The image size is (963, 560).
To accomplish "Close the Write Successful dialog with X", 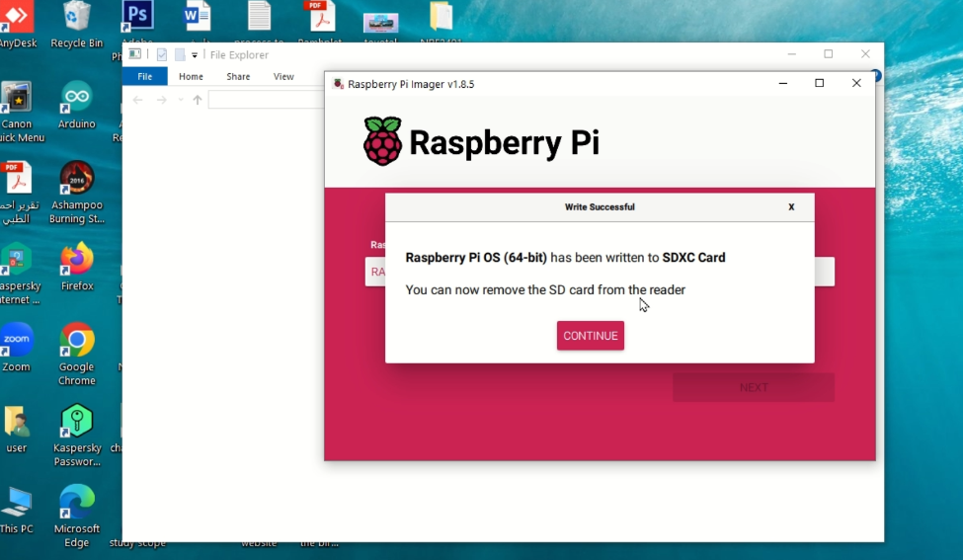I will [791, 207].
